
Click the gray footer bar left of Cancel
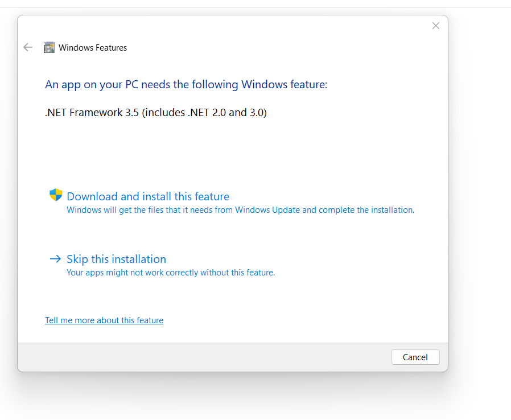point(202,357)
